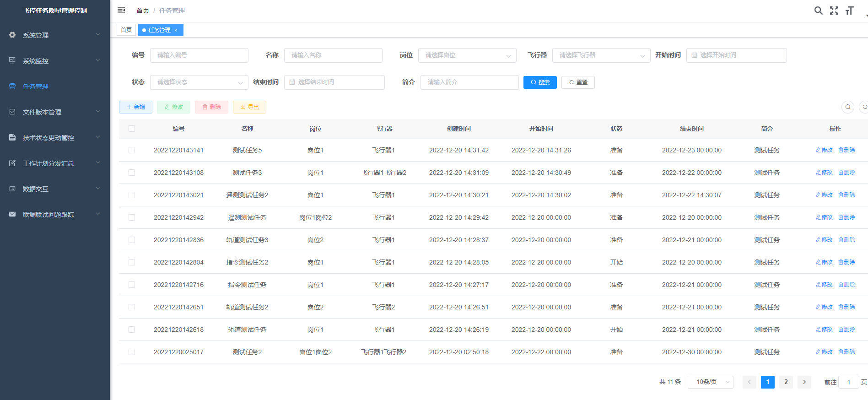
Task: Expand the 系统管理 menu chevron
Action: coord(98,35)
